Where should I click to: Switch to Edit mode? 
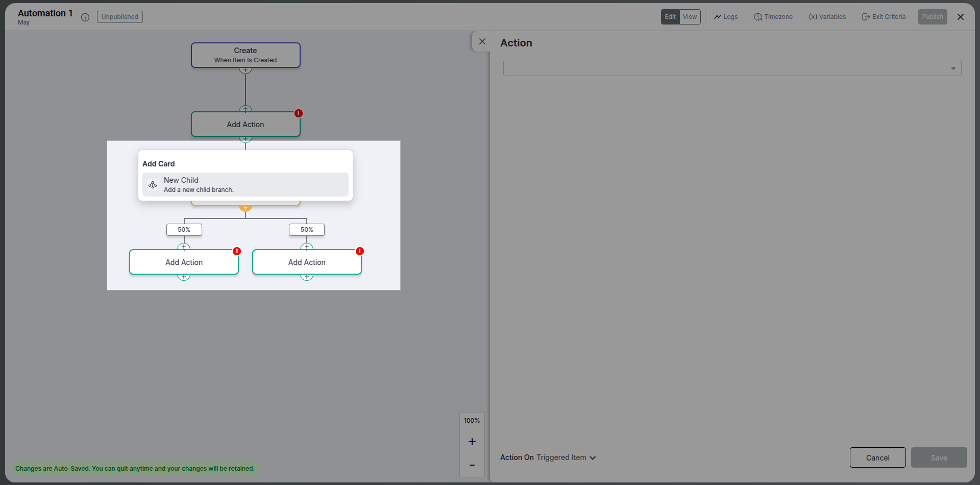[670, 17]
